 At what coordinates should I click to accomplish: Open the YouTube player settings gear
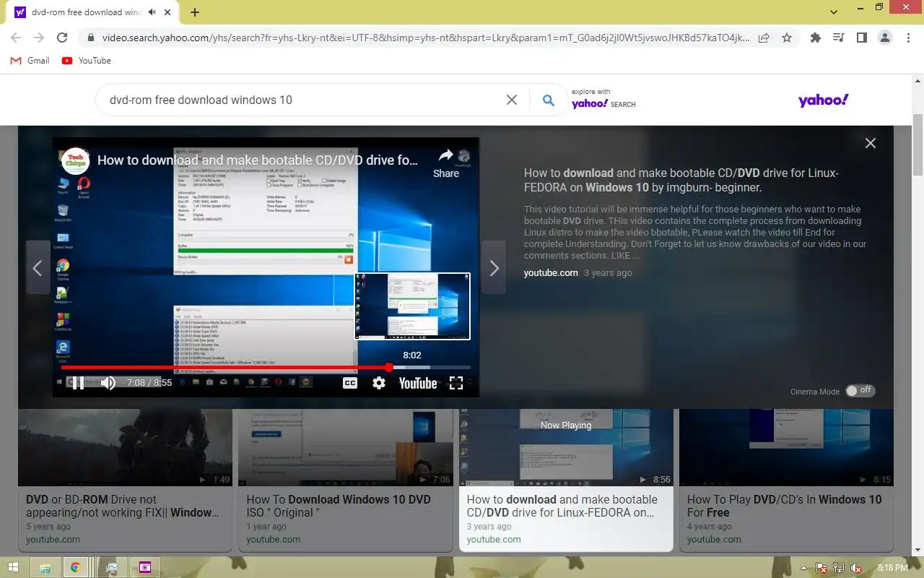tap(379, 383)
